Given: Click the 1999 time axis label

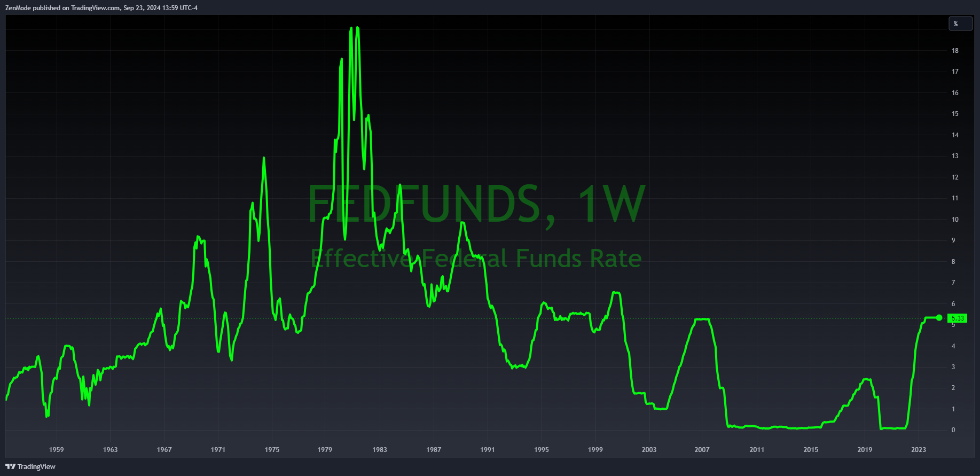Looking at the screenshot, I should (x=595, y=450).
